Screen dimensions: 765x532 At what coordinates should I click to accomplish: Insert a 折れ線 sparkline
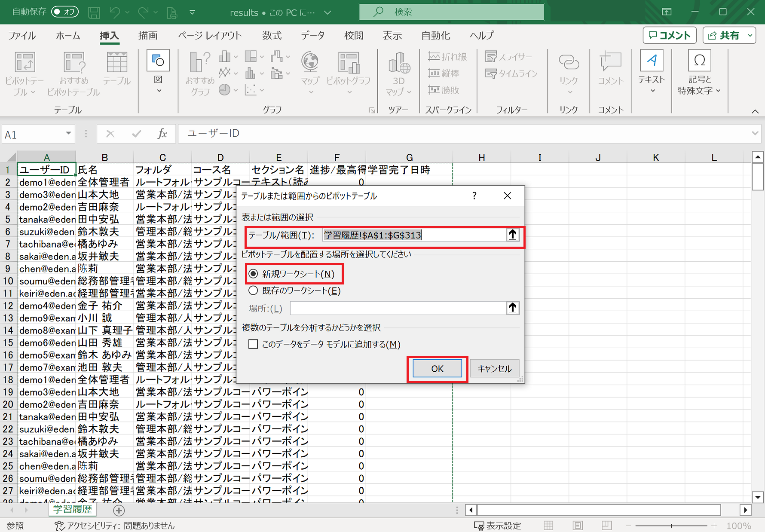(x=448, y=57)
